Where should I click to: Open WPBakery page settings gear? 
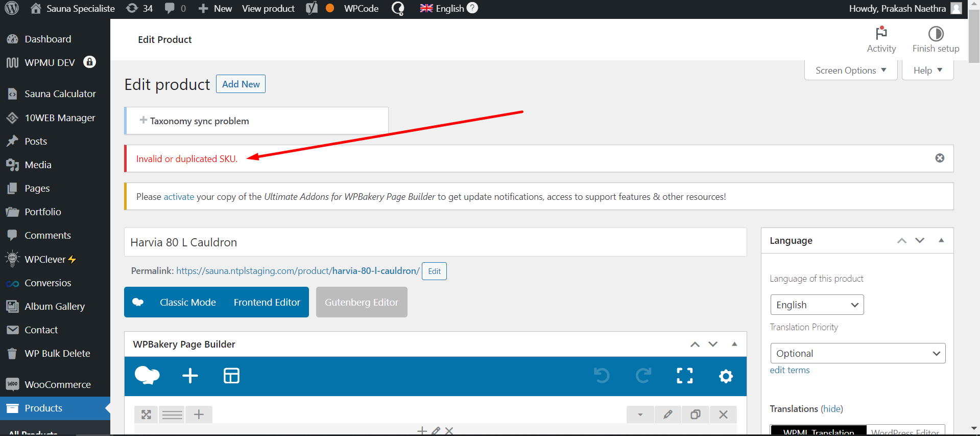(x=726, y=376)
